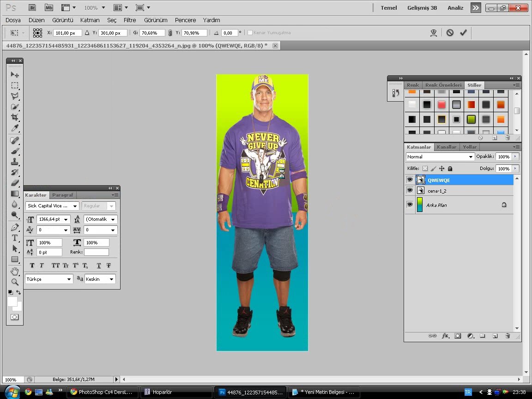Open the Katman menu
This screenshot has width=532, height=399.
pyautogui.click(x=90, y=20)
